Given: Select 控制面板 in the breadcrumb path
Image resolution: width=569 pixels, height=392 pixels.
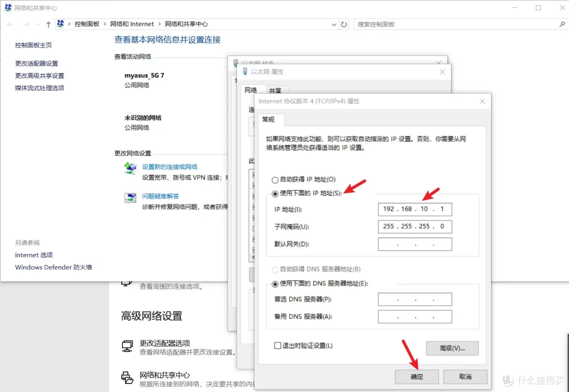Looking at the screenshot, I should (x=87, y=24).
